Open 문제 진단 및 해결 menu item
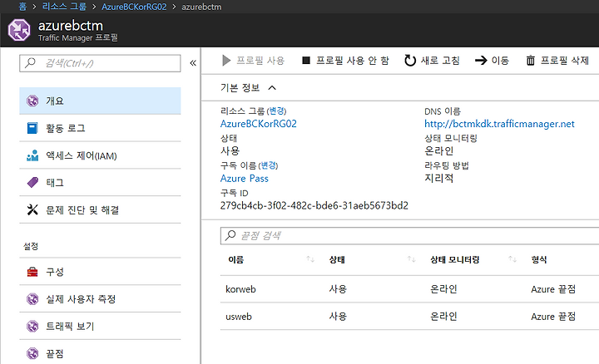 coord(100,210)
